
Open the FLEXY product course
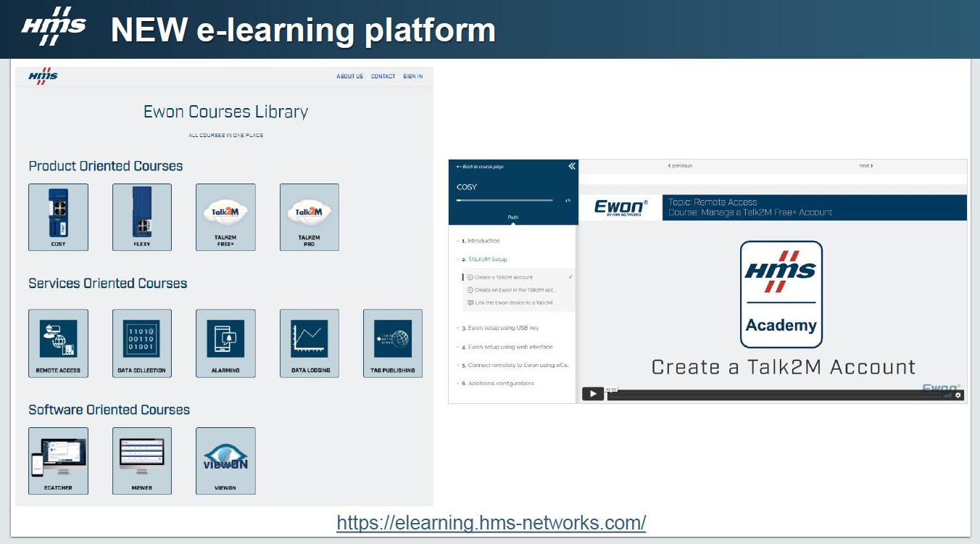point(142,217)
